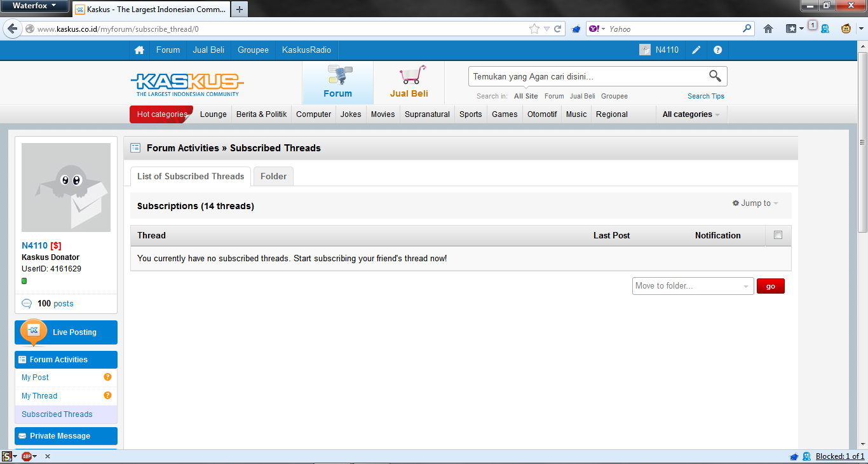Click the orange help icon beside My Post
This screenshot has height=464, width=868.
click(107, 377)
